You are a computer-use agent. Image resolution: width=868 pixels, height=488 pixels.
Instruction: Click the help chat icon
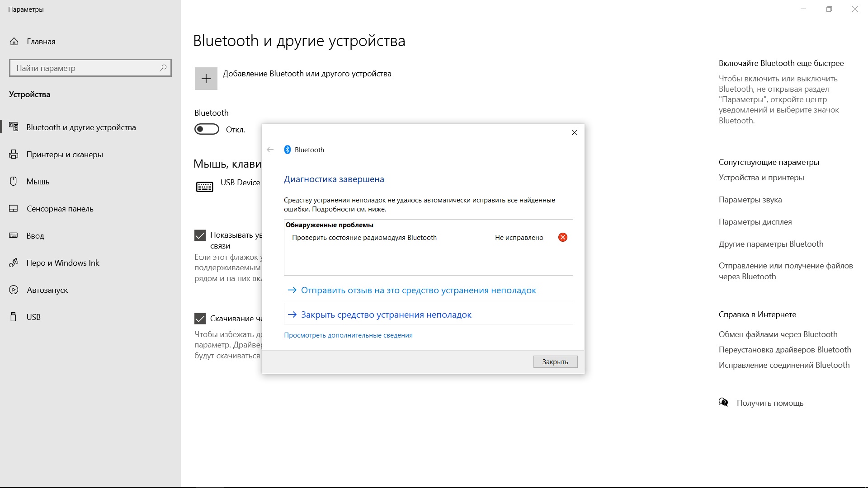click(x=723, y=402)
